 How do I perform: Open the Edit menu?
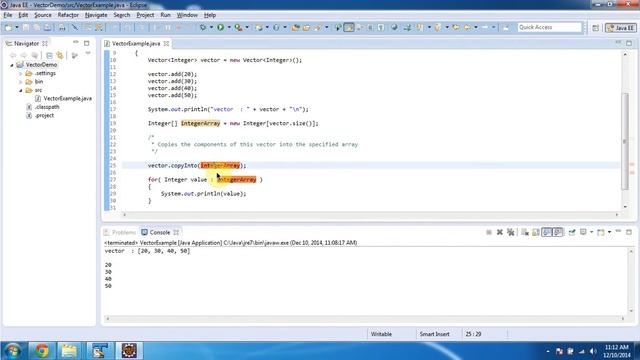point(23,15)
